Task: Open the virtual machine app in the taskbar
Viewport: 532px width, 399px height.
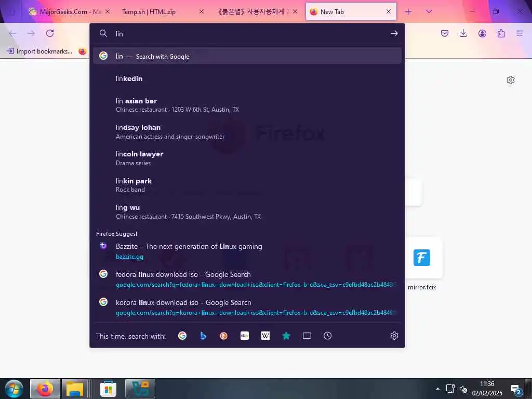Action: [140, 389]
